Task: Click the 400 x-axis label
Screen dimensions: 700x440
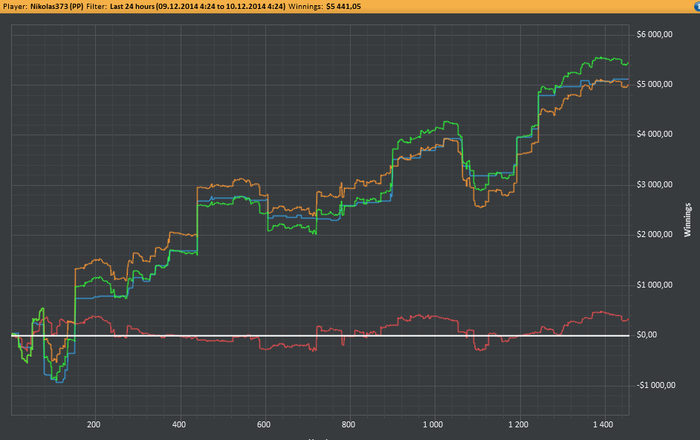Action: pos(179,425)
